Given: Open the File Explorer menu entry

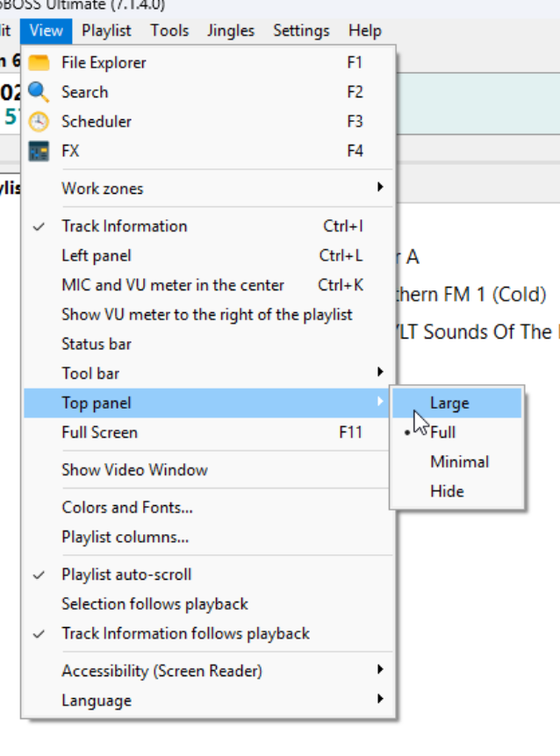Looking at the screenshot, I should [208, 62].
